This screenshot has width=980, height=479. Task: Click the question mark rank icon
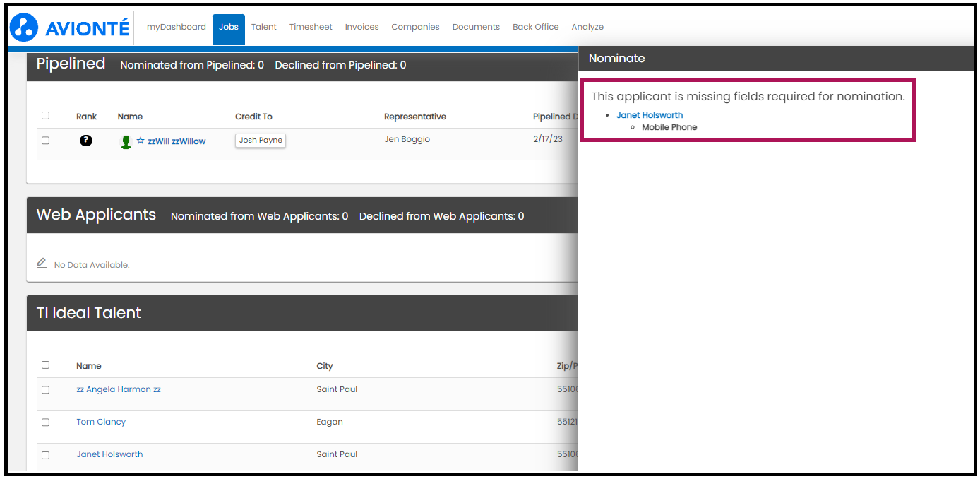point(86,141)
